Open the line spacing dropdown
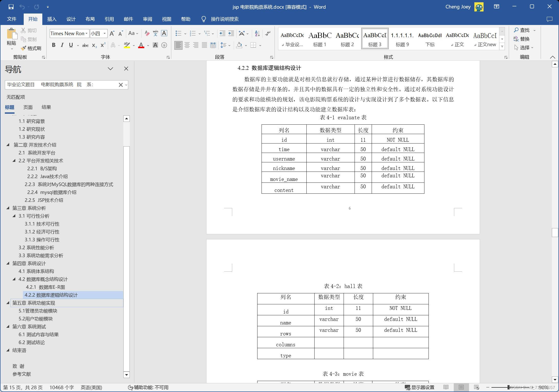 [225, 45]
